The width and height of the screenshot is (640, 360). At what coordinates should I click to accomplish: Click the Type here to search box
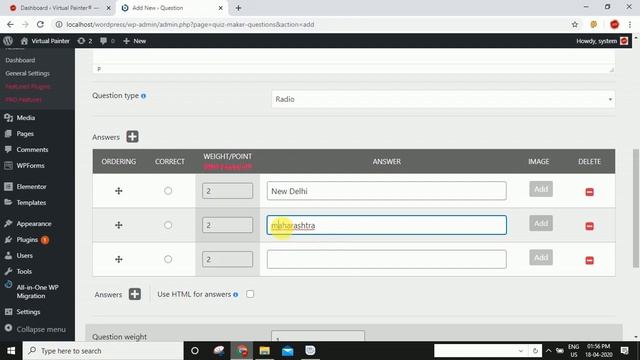tap(102, 351)
